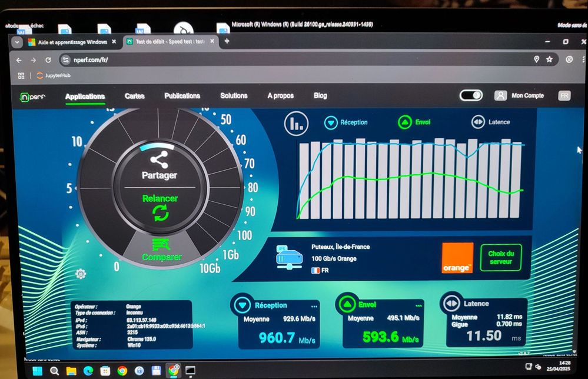The height and width of the screenshot is (379, 588).
Task: Open the apps grid in bookmarks bar
Action: pyautogui.click(x=21, y=76)
